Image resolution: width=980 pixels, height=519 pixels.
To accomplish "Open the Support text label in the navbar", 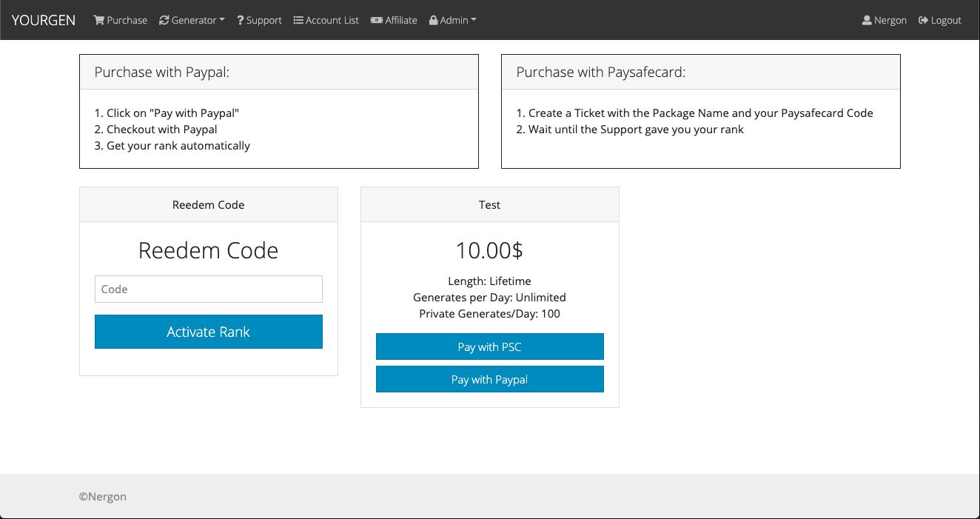I will coord(264,20).
